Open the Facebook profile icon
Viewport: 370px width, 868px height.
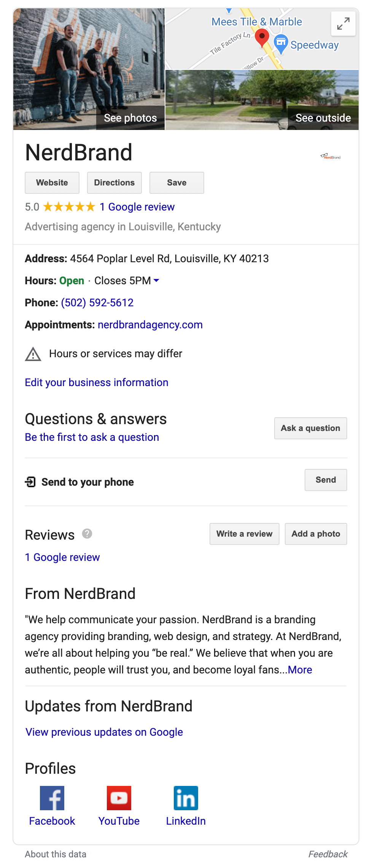(52, 798)
